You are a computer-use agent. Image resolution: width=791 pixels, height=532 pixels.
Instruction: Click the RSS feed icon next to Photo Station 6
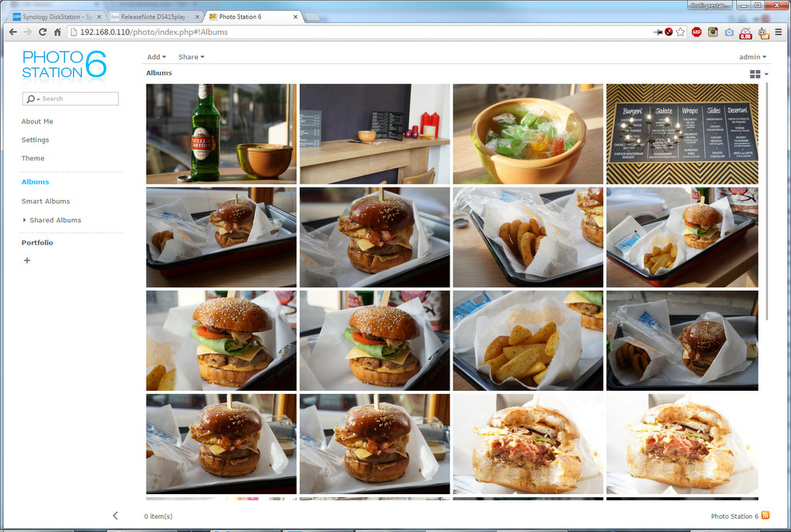(766, 515)
